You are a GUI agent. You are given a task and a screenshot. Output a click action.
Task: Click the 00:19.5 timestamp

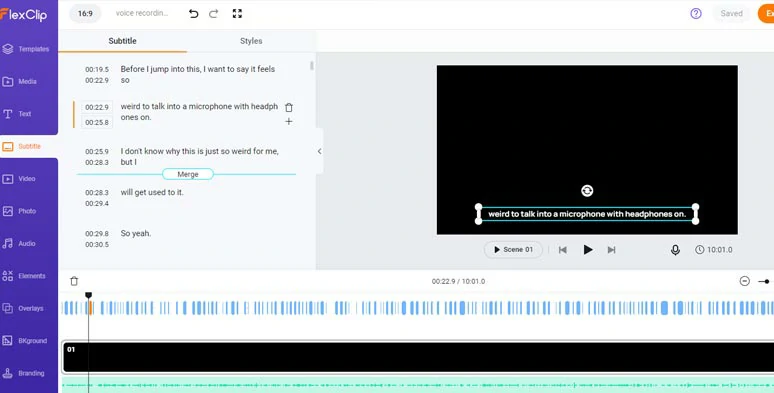point(97,70)
